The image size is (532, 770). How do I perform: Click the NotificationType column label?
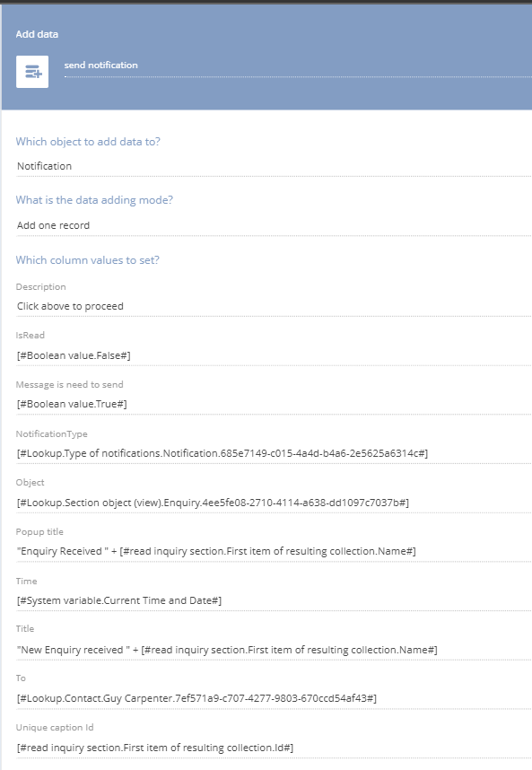[x=51, y=434]
